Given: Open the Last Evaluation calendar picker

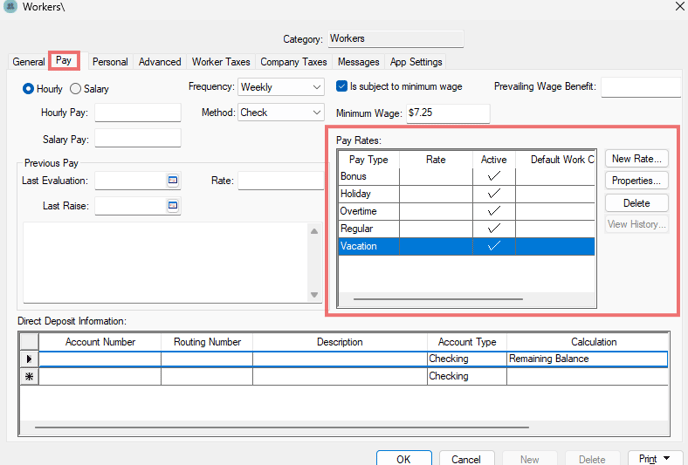Looking at the screenshot, I should (x=172, y=181).
